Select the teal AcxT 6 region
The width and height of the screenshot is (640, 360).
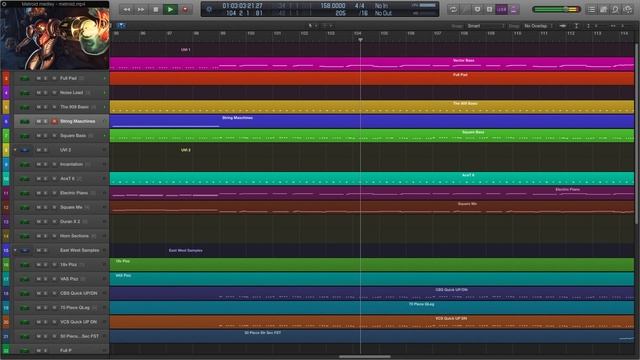(371, 179)
